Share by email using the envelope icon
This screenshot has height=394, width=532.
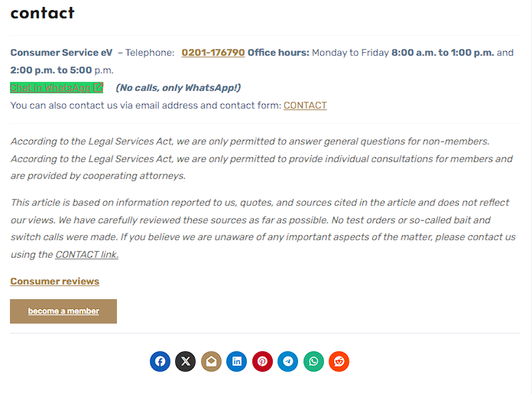click(211, 361)
